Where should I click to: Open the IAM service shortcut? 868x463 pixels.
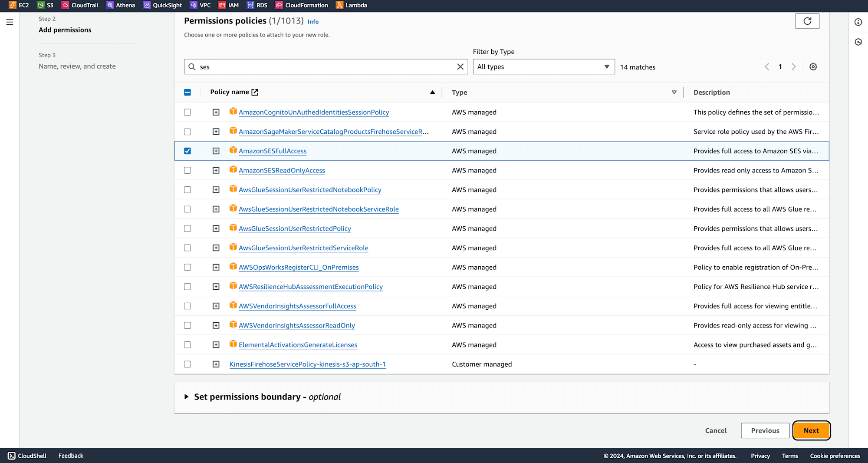[x=229, y=5]
